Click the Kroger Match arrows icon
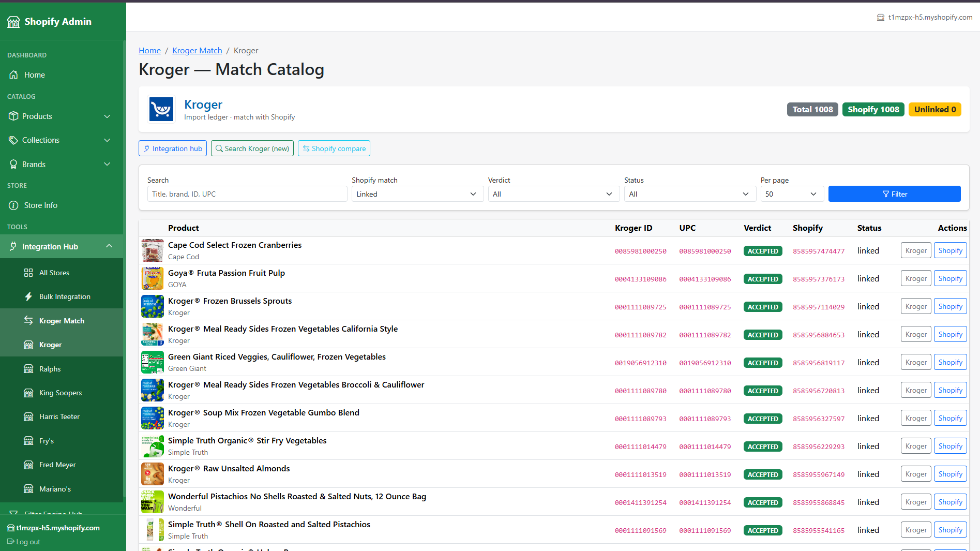Image resolution: width=980 pixels, height=551 pixels. pyautogui.click(x=28, y=321)
